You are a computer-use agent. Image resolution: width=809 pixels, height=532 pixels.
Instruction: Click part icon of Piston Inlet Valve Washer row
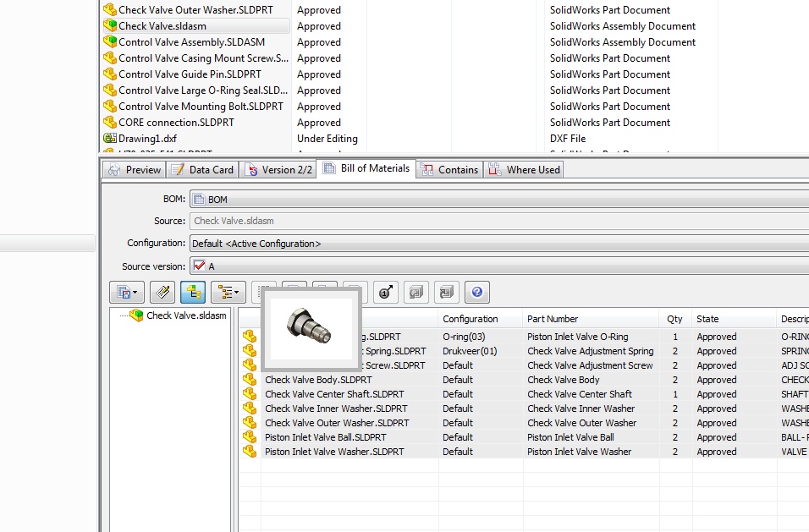coord(250,451)
